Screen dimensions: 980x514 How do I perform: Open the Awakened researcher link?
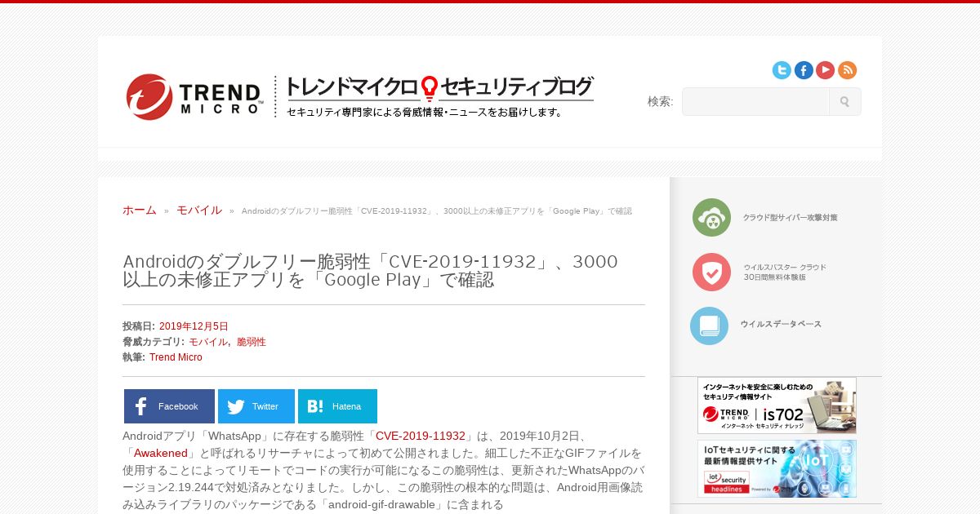[161, 453]
